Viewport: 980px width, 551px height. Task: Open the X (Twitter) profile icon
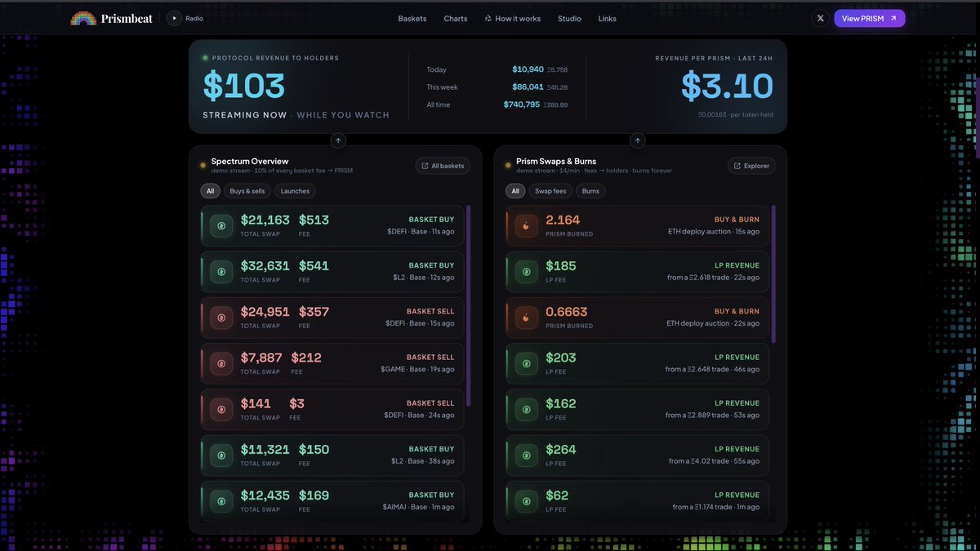click(x=821, y=18)
